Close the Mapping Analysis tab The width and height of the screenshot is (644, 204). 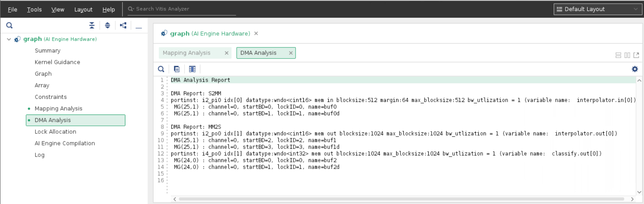(226, 53)
